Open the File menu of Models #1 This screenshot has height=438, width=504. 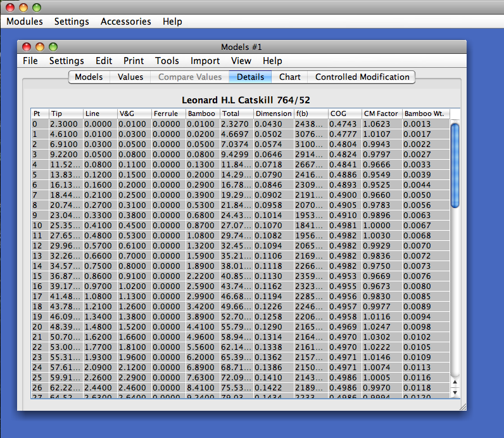(30, 60)
